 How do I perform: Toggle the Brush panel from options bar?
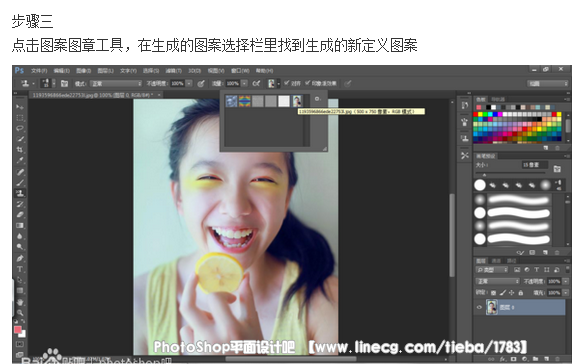coord(64,84)
